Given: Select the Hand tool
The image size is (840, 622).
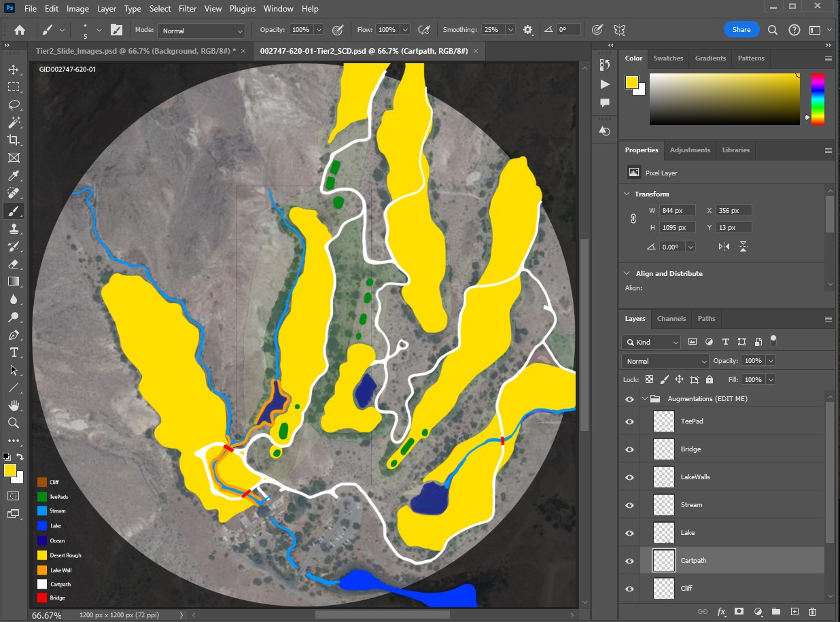Looking at the screenshot, I should click(x=14, y=405).
